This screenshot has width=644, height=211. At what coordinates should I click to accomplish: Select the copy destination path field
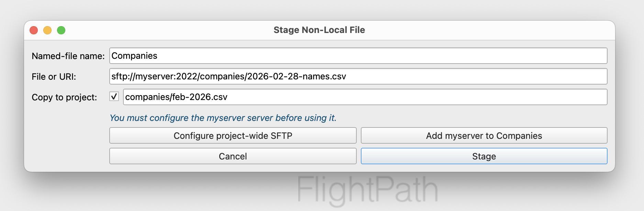(365, 97)
